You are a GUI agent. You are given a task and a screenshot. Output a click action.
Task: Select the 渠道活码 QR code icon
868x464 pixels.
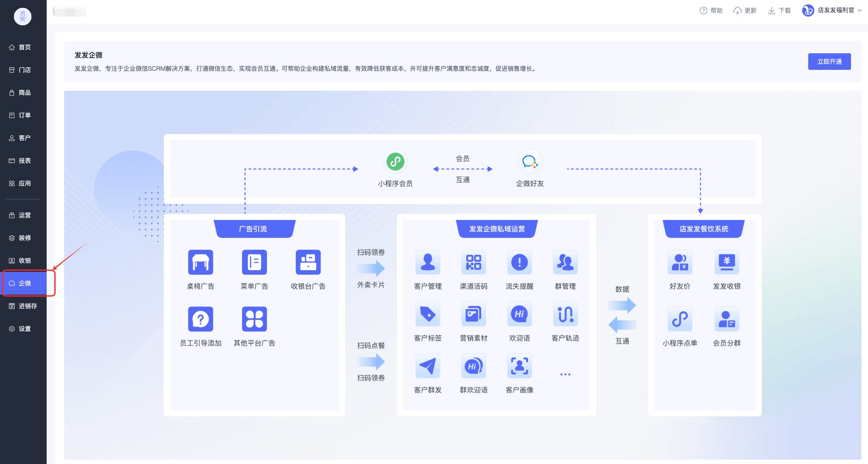coord(473,262)
